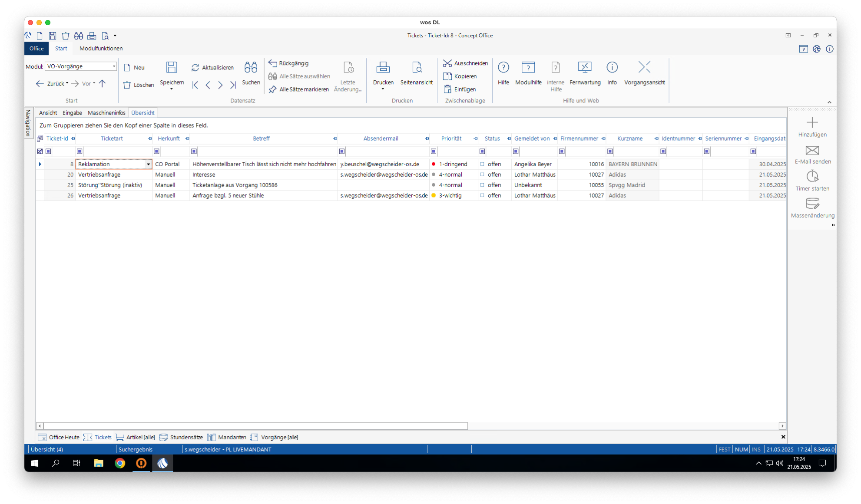861x504 pixels.
Task: Click the Aktualisieren button
Action: pos(212,67)
